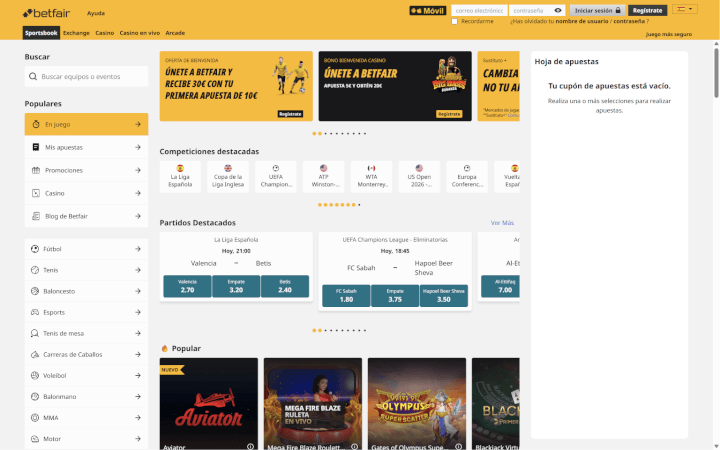Click the Promociones gift icon
This screenshot has width=720, height=450.
pyautogui.click(x=36, y=170)
